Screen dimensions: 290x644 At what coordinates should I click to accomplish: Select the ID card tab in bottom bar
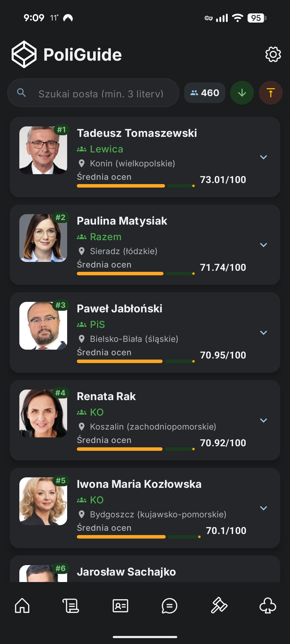[x=120, y=606]
